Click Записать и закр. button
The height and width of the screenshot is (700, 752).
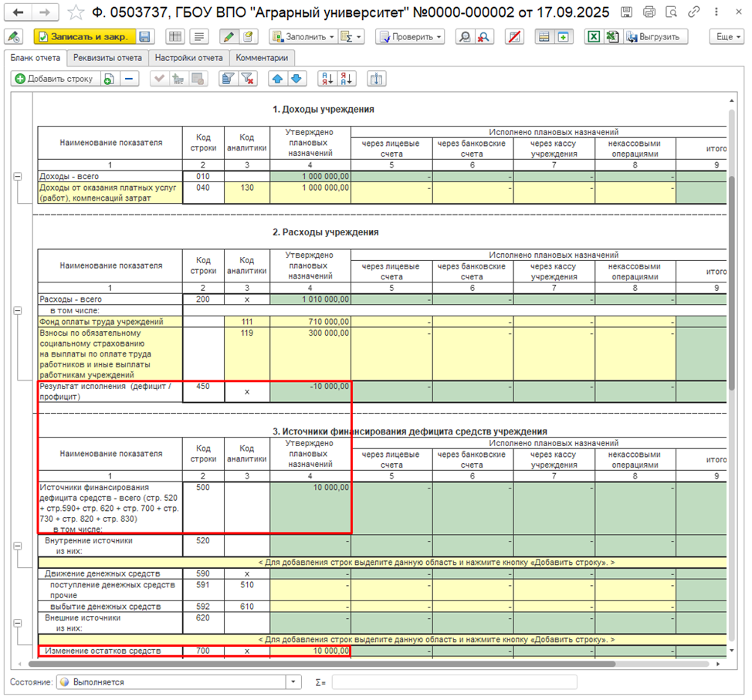85,36
